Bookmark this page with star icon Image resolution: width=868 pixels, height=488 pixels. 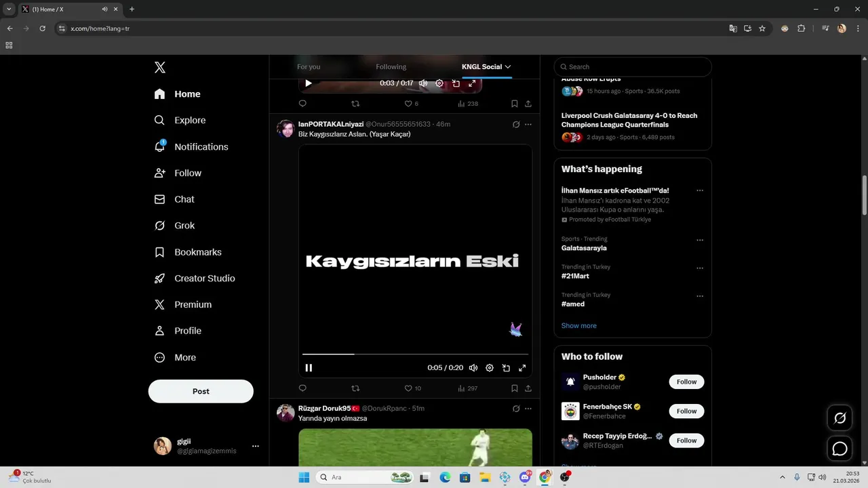pos(762,28)
